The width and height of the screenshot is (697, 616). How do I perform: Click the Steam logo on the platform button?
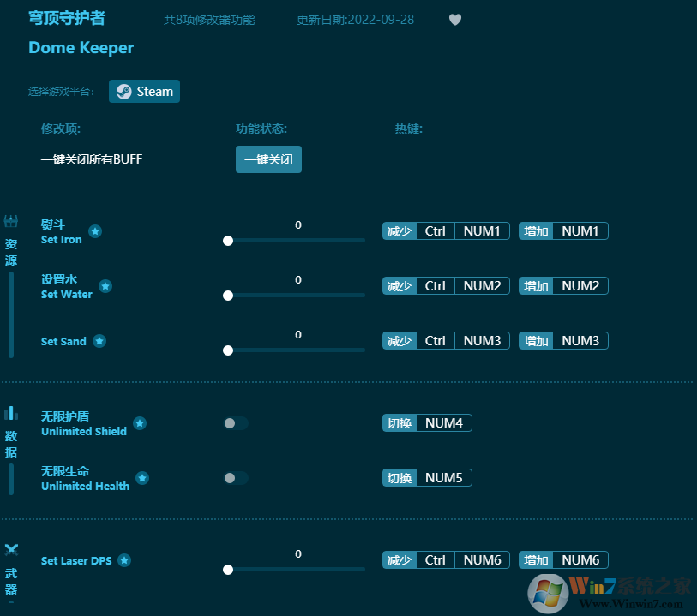coord(124,91)
